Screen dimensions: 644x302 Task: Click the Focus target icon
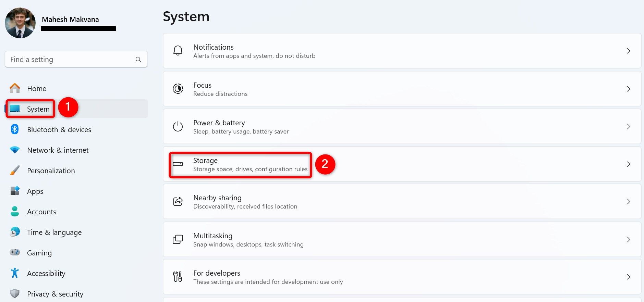coord(178,89)
